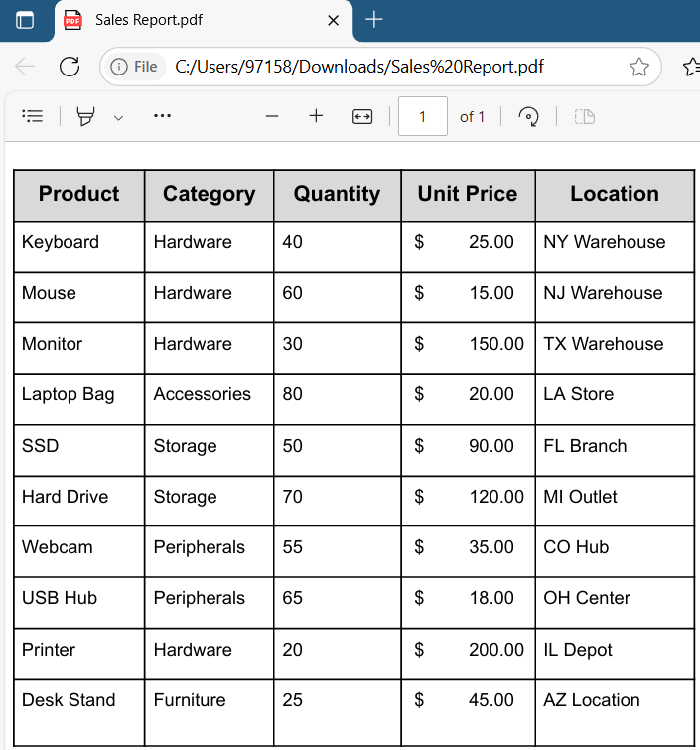The image size is (700, 750).
Task: Click the quantity value 55
Action: coord(292,547)
